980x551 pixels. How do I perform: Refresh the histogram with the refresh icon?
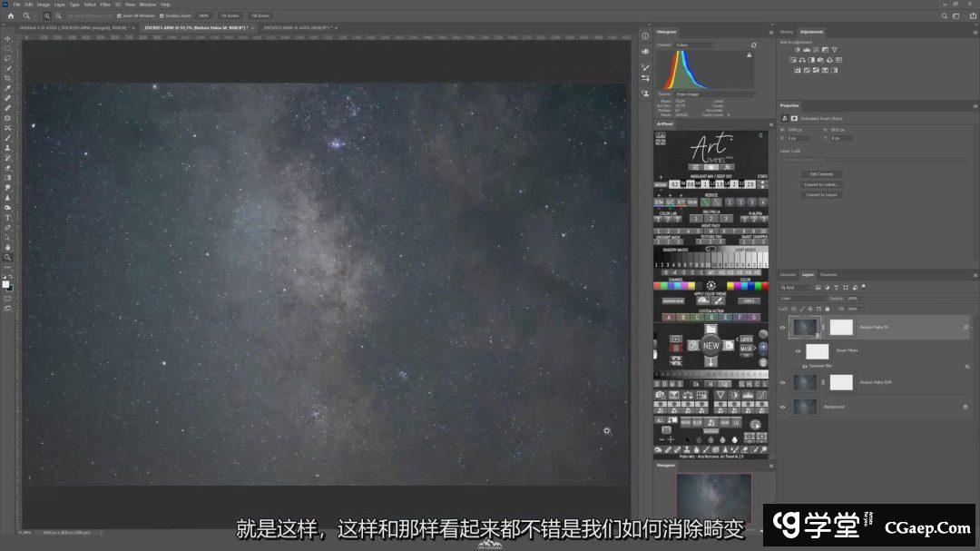coord(753,44)
